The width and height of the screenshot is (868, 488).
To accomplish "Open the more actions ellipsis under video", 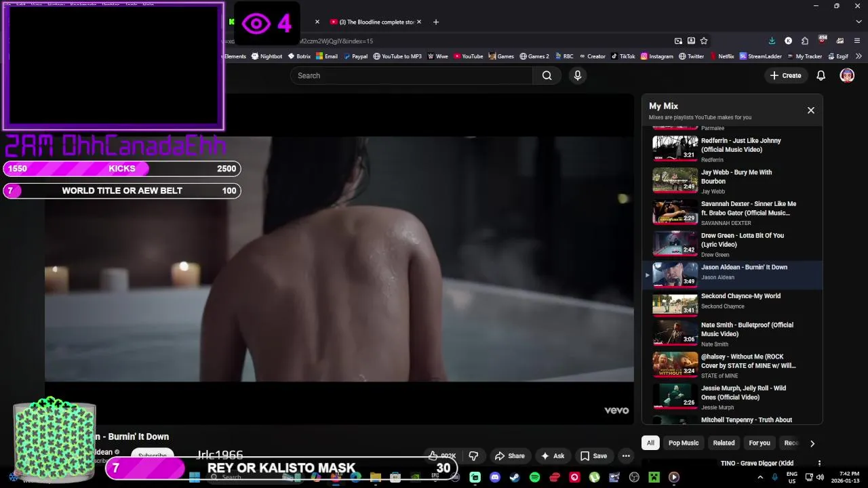I will click(x=626, y=456).
